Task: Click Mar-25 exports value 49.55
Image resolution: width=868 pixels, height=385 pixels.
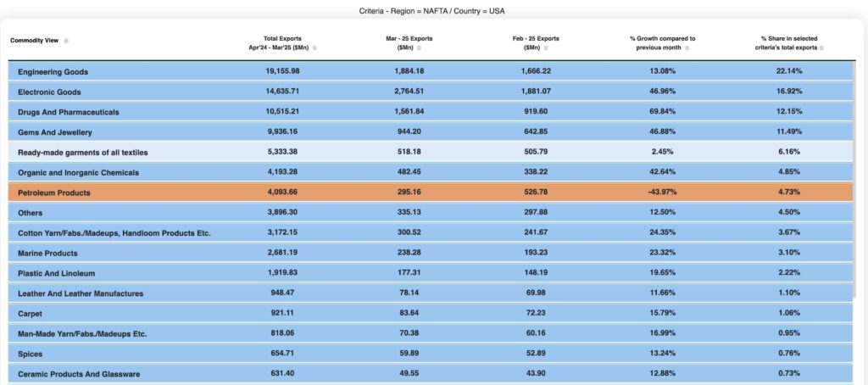Action: [x=409, y=373]
